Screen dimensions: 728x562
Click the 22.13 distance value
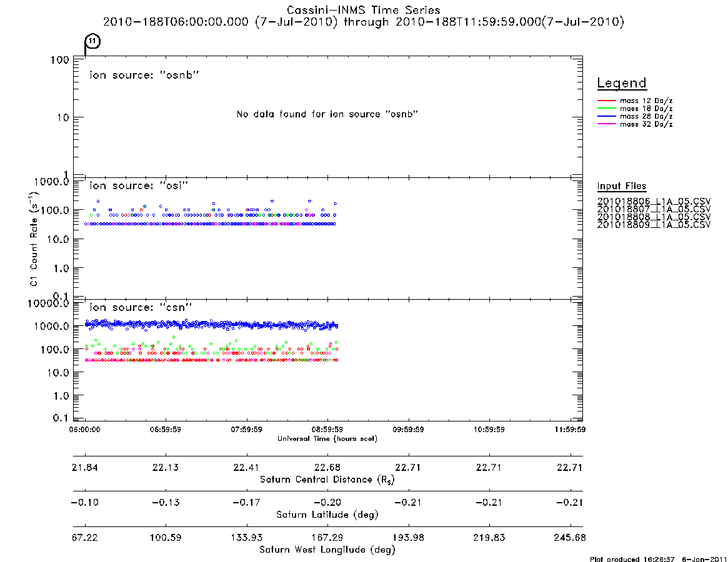click(166, 467)
